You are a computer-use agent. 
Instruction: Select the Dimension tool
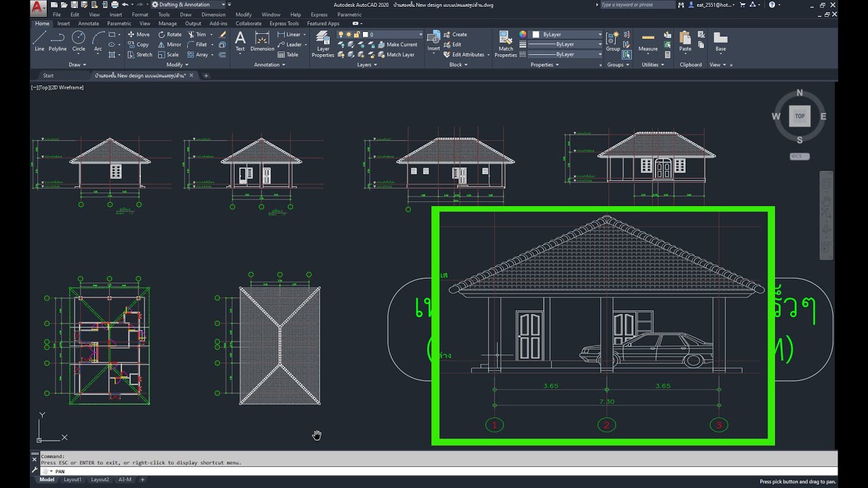(x=262, y=41)
